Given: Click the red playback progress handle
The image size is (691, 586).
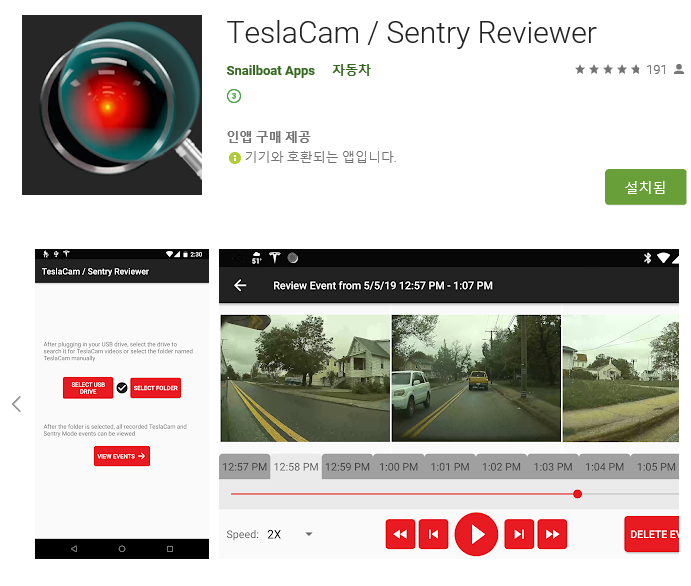Looking at the screenshot, I should (x=577, y=494).
